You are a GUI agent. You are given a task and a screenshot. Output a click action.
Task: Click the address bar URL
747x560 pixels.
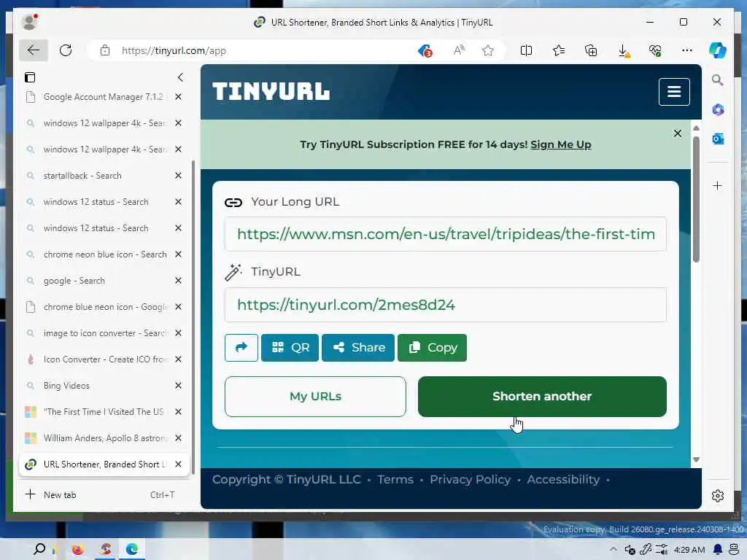[174, 50]
